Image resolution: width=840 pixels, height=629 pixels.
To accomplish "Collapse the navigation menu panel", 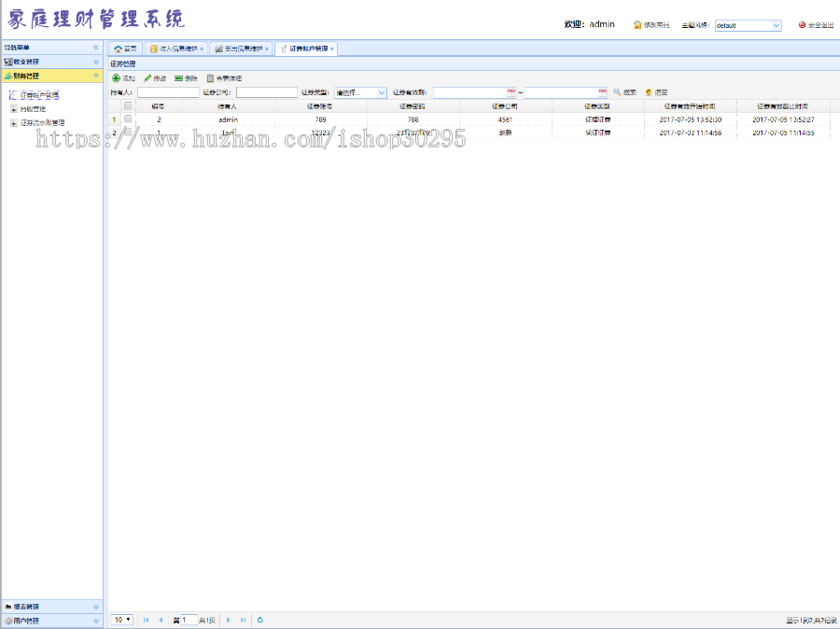I will pos(96,48).
